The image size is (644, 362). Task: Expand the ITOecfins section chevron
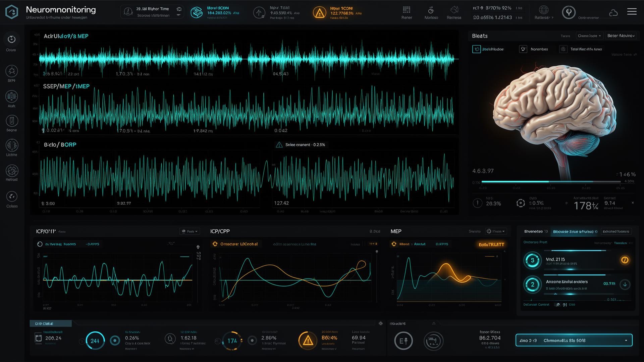(434, 323)
